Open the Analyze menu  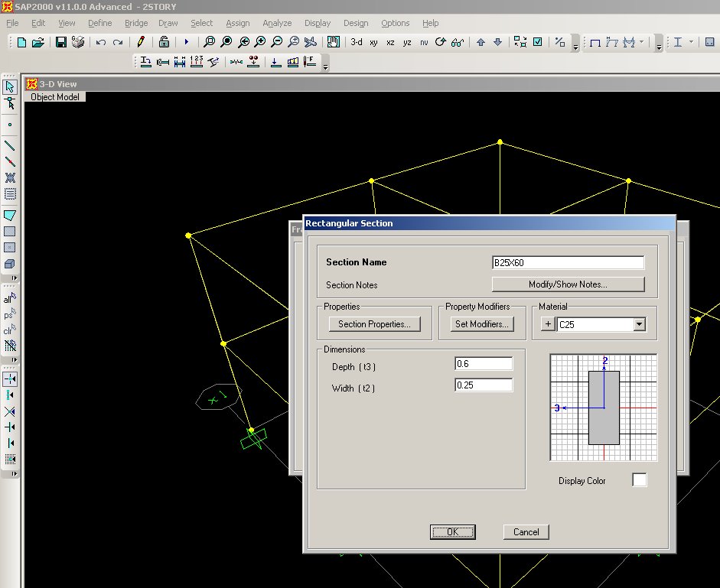coord(277,23)
